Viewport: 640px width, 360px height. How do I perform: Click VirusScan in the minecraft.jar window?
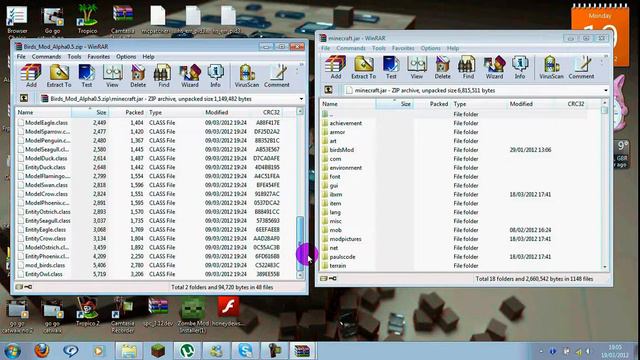[551, 67]
